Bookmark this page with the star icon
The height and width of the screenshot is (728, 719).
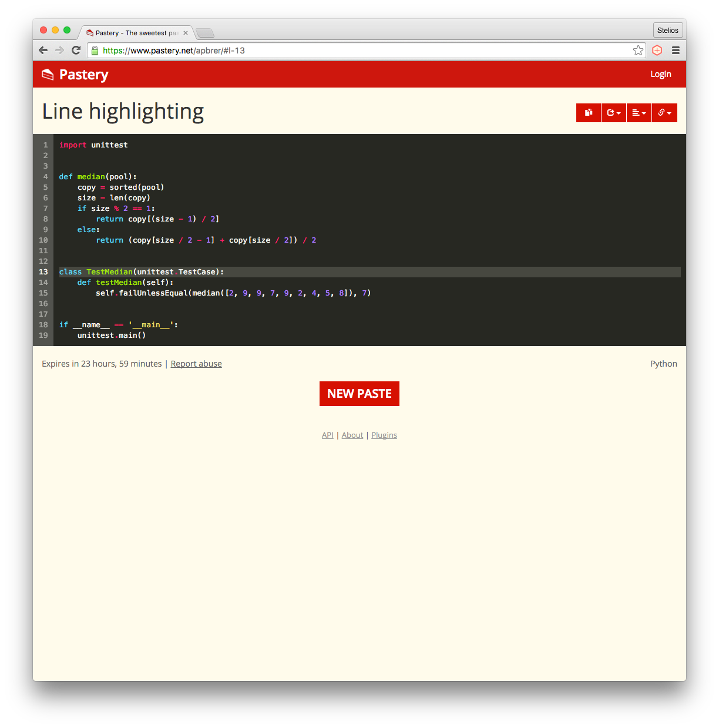click(638, 51)
